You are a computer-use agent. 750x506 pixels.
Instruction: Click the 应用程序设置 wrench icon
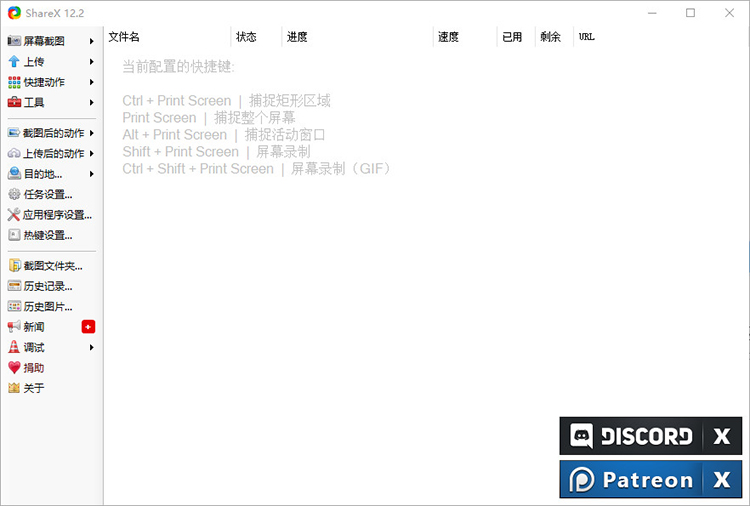point(14,215)
